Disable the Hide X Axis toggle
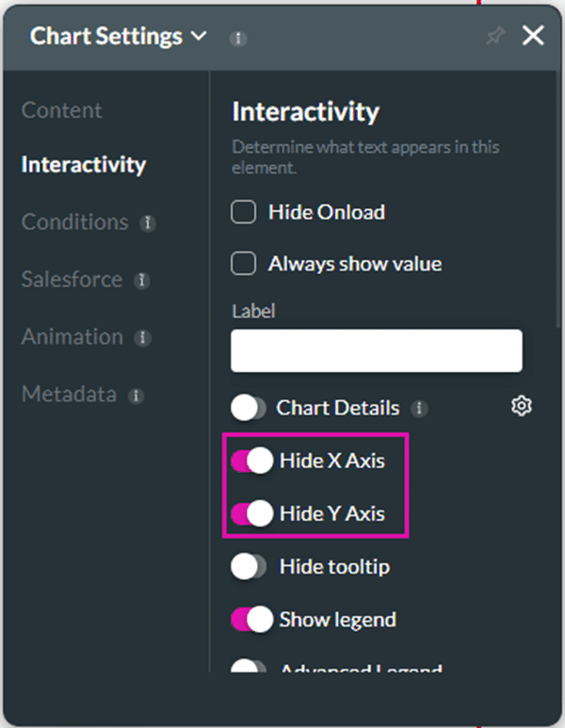The width and height of the screenshot is (565, 728). [x=251, y=461]
